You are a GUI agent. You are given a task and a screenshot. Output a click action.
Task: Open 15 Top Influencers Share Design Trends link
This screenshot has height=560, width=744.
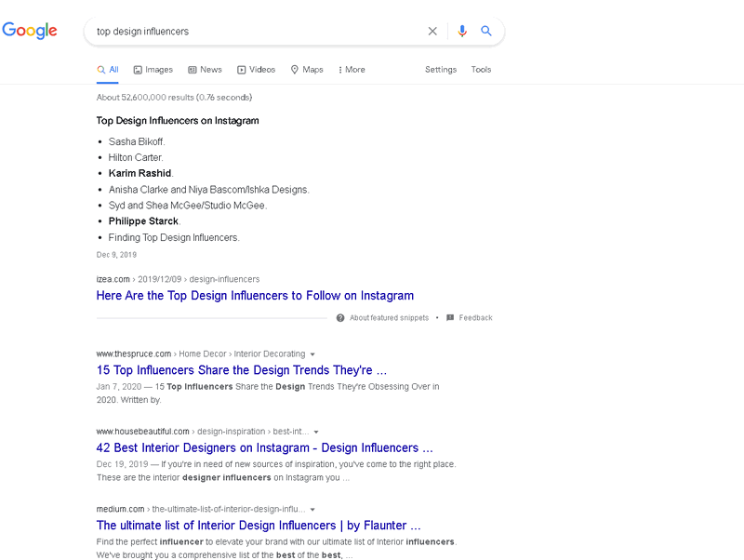pos(241,370)
